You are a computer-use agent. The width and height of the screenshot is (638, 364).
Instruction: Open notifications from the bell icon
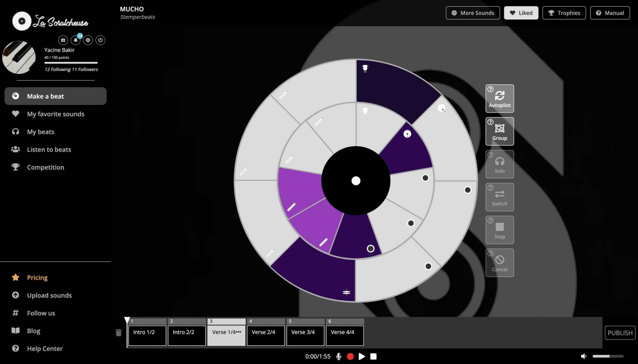tap(75, 40)
